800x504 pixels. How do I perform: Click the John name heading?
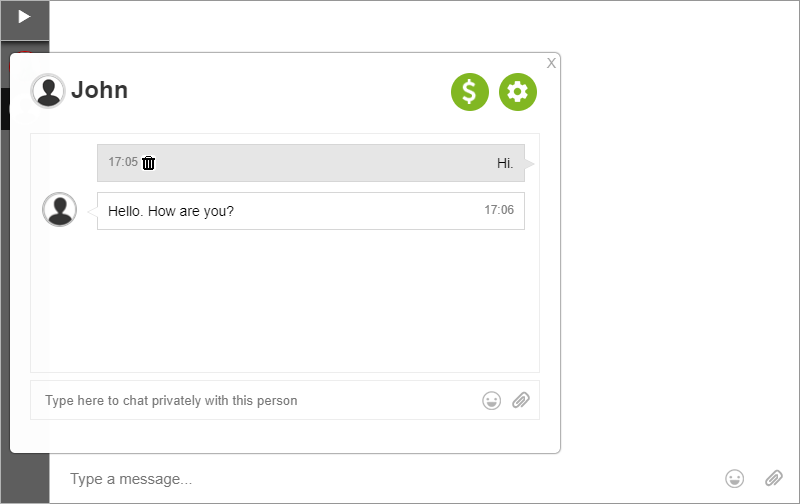click(99, 90)
